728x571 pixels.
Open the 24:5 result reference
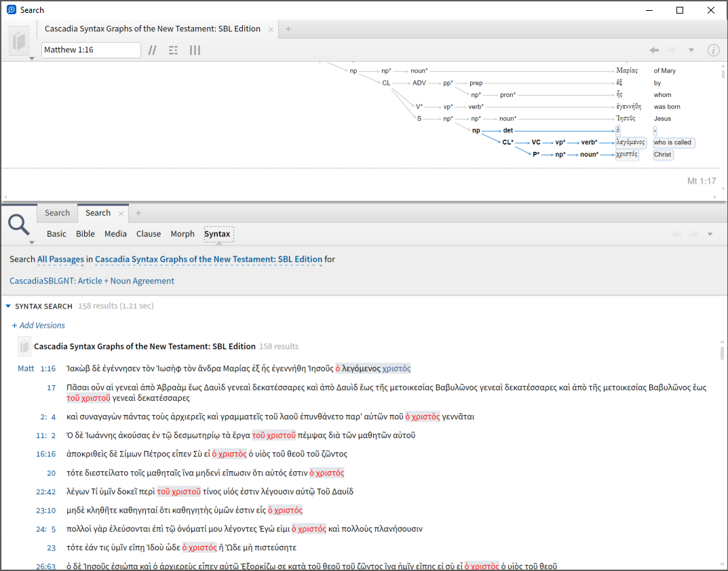[x=47, y=529]
